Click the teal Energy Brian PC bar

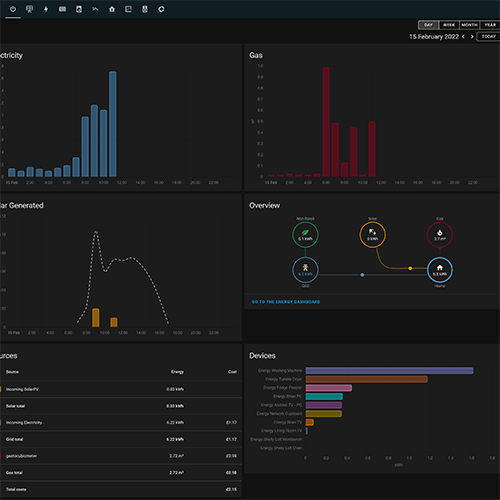pos(324,396)
